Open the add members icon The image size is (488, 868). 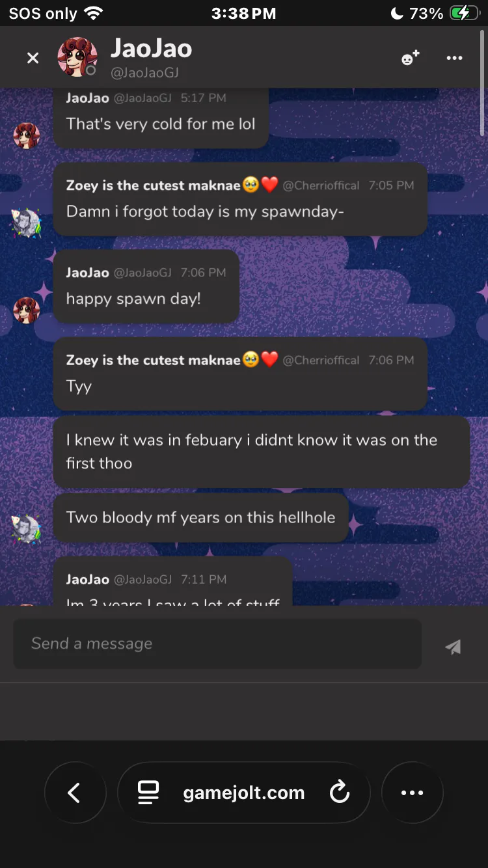pos(410,58)
